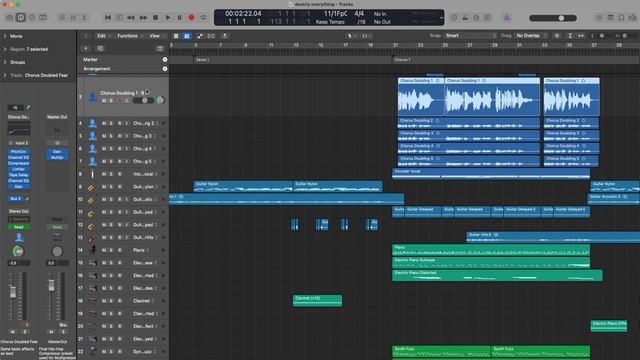Record-enable track 18 Clarinet

pyautogui.click(x=120, y=301)
